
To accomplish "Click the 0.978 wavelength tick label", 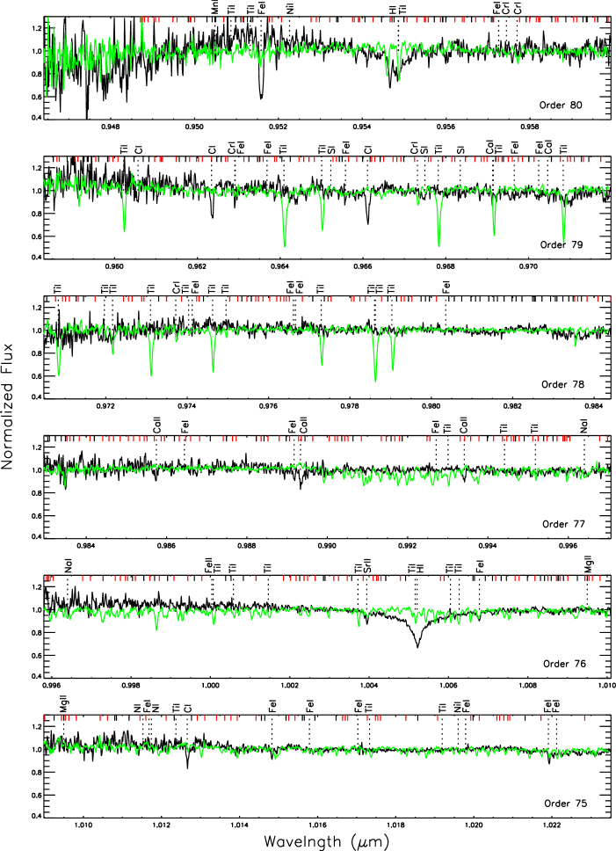I will coord(350,406).
